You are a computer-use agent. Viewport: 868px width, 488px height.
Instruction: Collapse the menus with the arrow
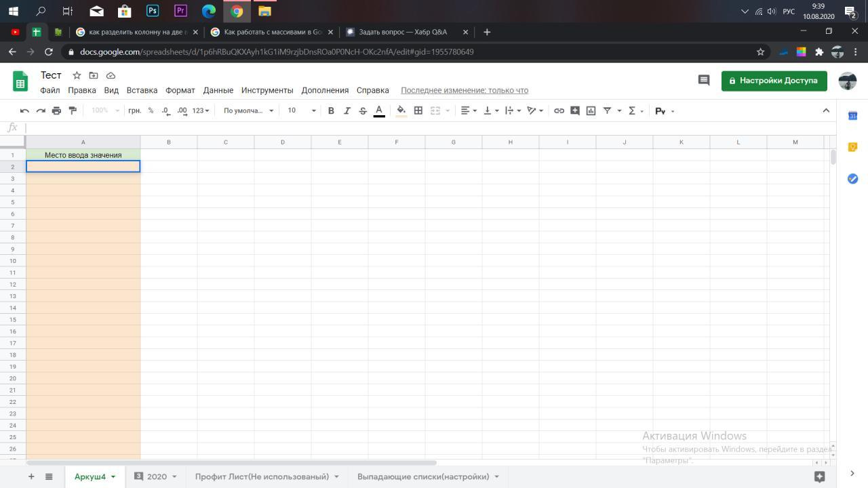click(x=826, y=110)
